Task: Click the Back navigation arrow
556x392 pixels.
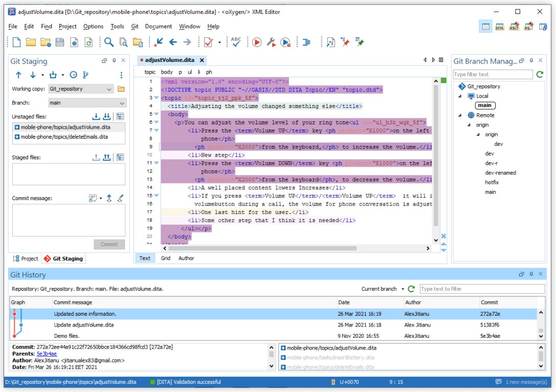Action: pyautogui.click(x=173, y=42)
